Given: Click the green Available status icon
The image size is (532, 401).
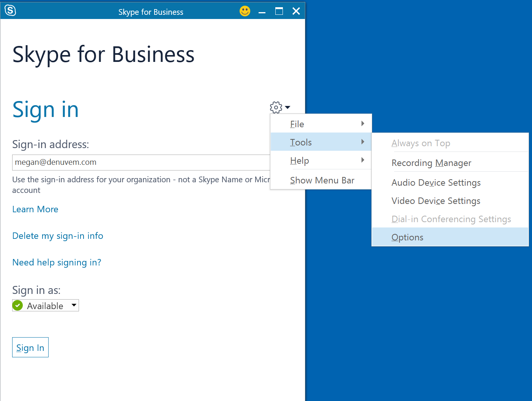Looking at the screenshot, I should pos(17,305).
